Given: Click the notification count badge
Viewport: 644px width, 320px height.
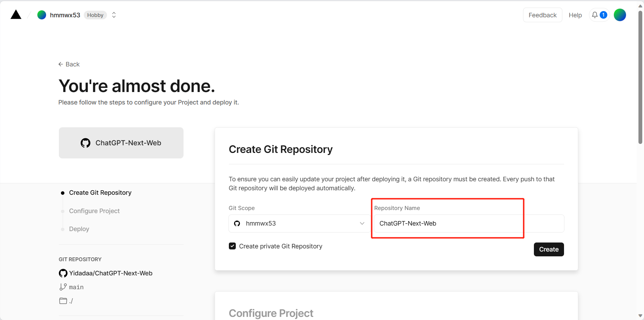Looking at the screenshot, I should tap(603, 15).
